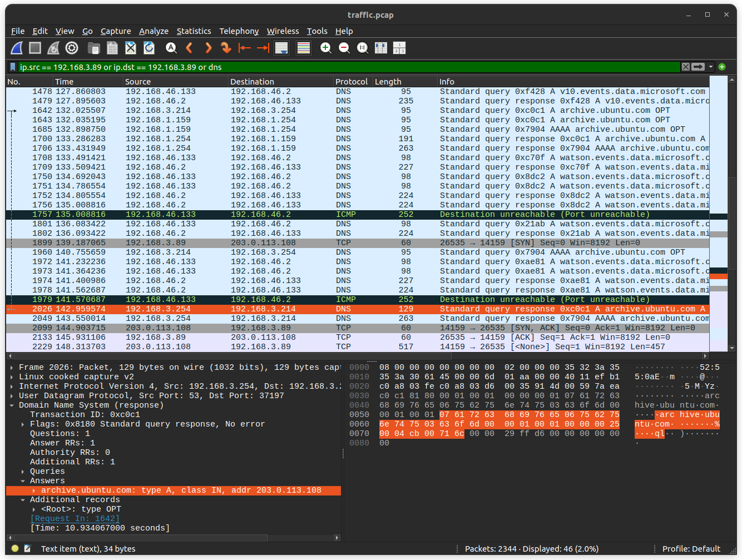Click the green plus to add filter button
This screenshot has width=742, height=560.
[x=721, y=67]
